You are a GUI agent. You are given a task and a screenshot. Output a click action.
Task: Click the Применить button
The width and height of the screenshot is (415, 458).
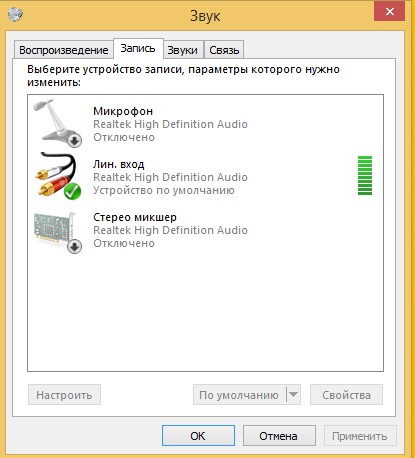click(x=360, y=435)
